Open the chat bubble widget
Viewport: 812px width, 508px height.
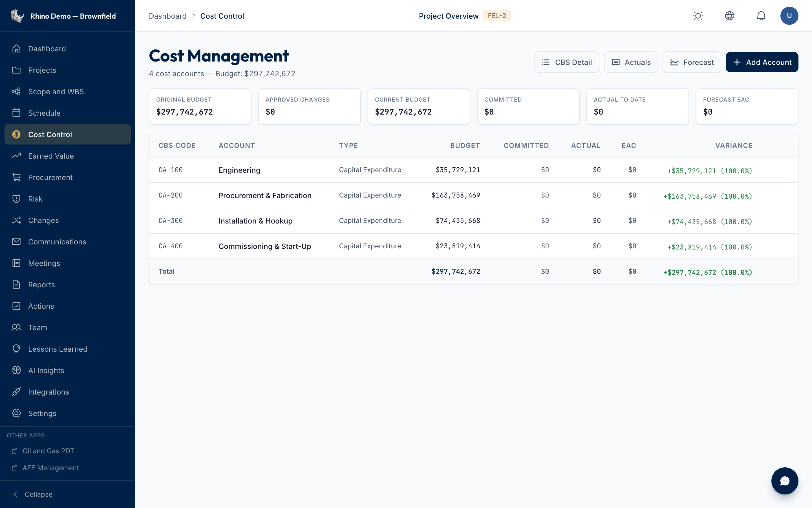tap(784, 481)
